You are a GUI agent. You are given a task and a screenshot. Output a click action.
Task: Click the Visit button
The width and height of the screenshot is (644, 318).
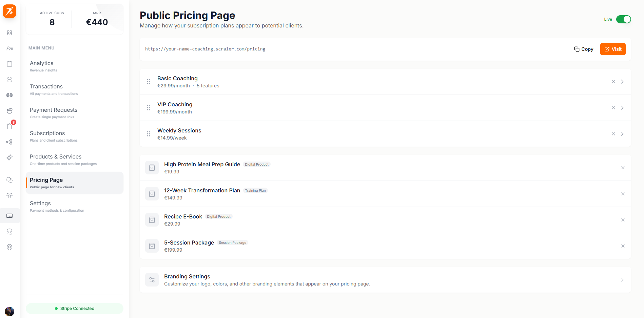coord(613,49)
